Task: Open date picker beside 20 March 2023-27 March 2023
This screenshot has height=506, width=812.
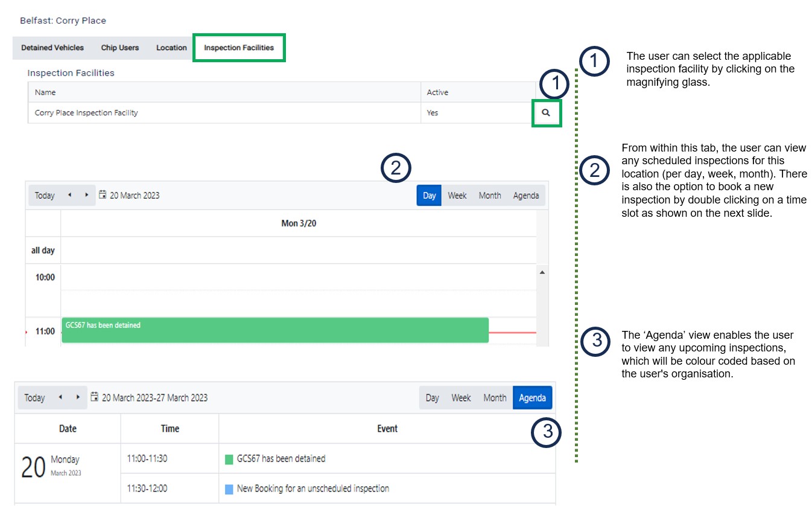Action: [95, 397]
